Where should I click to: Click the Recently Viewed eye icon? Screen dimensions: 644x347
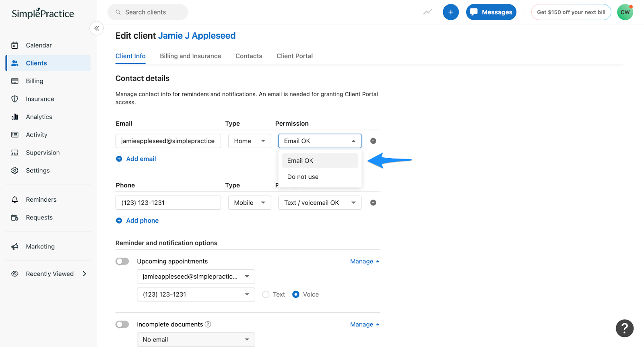(15, 274)
